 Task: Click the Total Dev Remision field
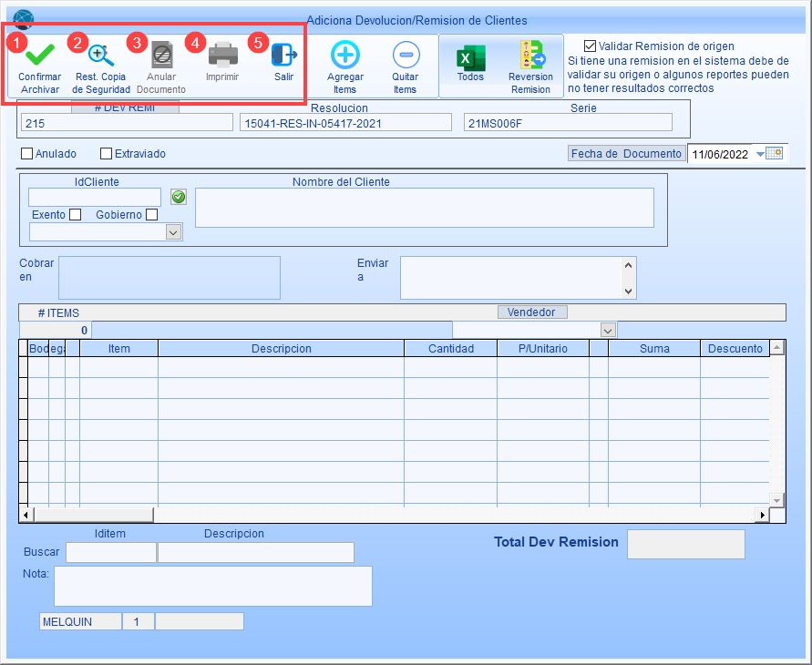pyautogui.click(x=685, y=544)
